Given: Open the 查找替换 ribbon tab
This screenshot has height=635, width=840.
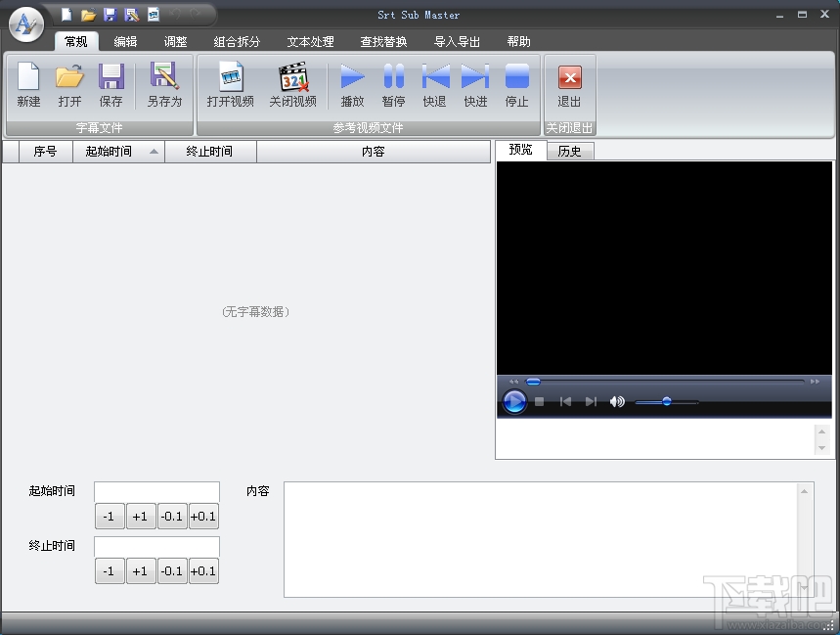Looking at the screenshot, I should 383,42.
